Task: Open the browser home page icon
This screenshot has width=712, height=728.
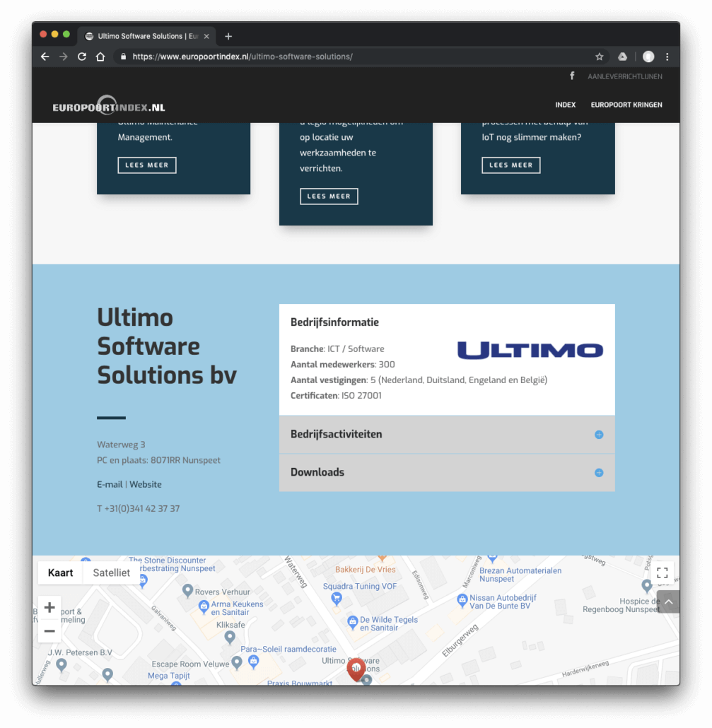Action: pyautogui.click(x=100, y=57)
